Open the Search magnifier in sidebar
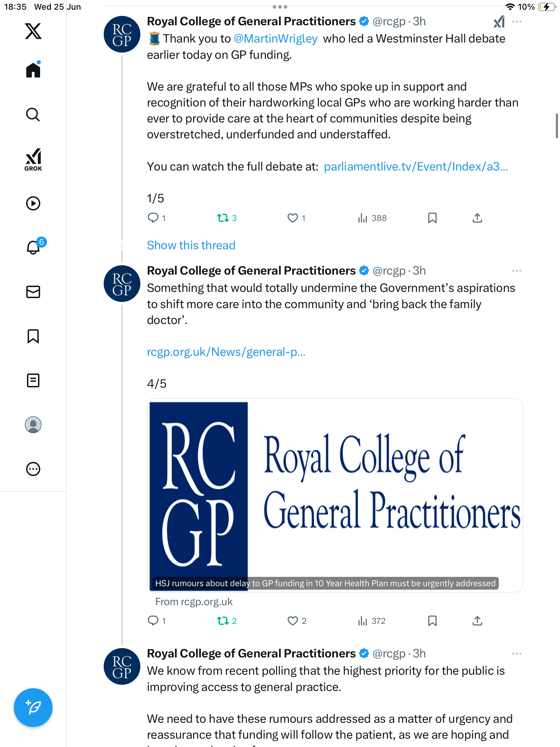Viewport: 560px width, 747px height. click(33, 114)
